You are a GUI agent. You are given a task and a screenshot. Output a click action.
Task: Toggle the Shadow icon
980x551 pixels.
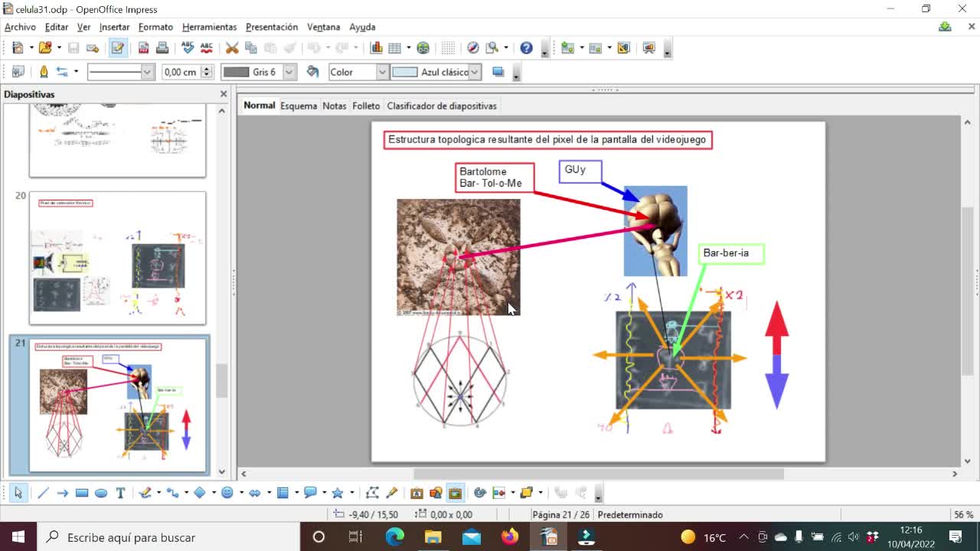498,72
